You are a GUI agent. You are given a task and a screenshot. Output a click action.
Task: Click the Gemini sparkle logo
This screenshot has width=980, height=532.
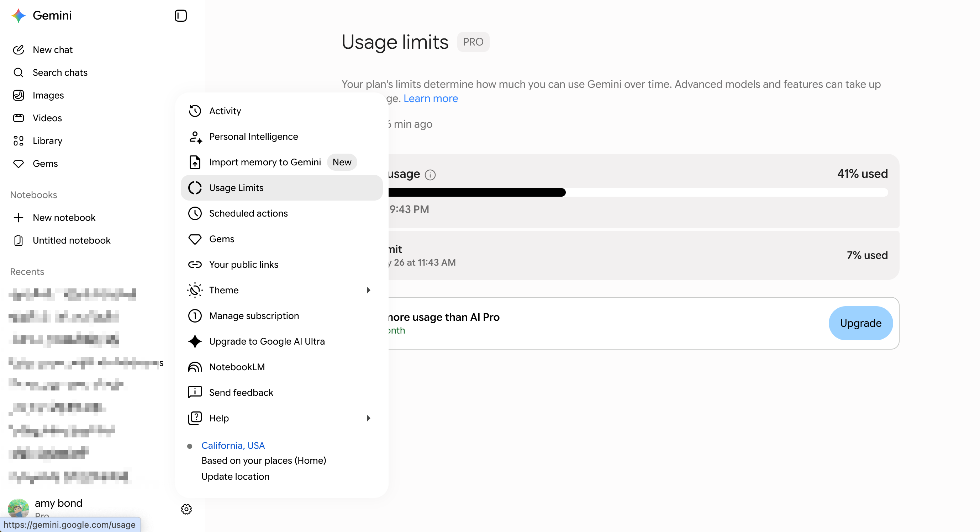(18, 16)
